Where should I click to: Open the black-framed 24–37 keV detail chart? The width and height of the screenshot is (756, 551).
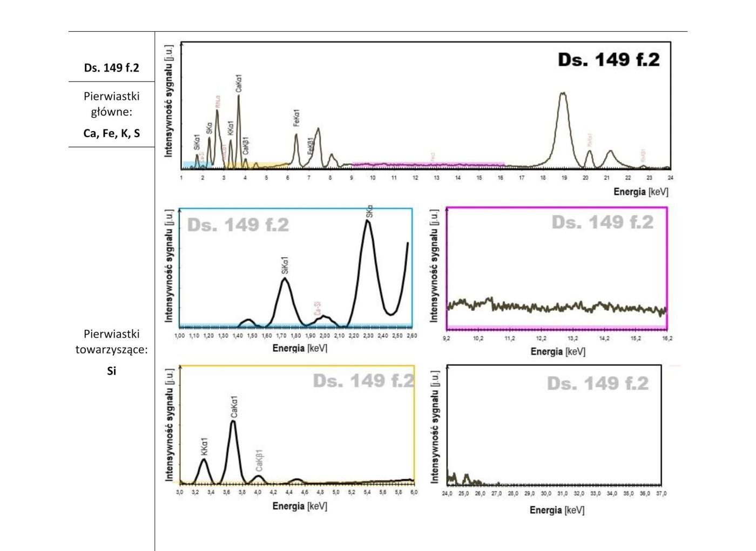point(554,425)
